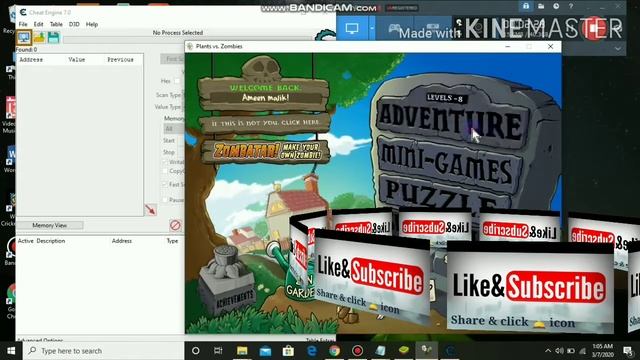Click the Type header in the address table

point(172,241)
